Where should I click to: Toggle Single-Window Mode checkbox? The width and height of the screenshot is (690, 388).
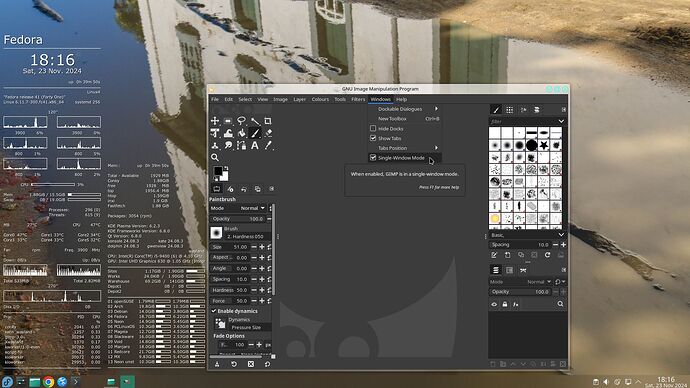click(x=373, y=157)
